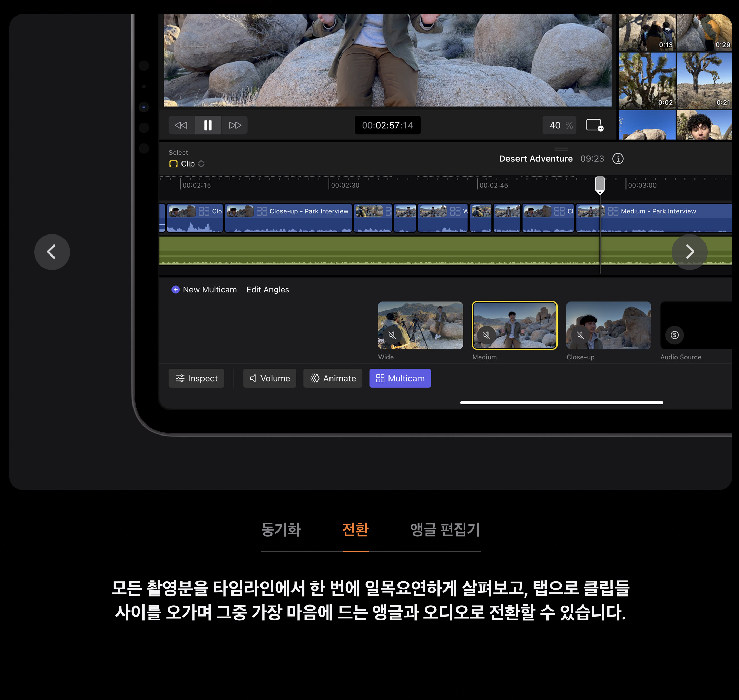Select the Medium - Park Interview clip
Viewport: 739px width, 700px height.
[x=654, y=218]
